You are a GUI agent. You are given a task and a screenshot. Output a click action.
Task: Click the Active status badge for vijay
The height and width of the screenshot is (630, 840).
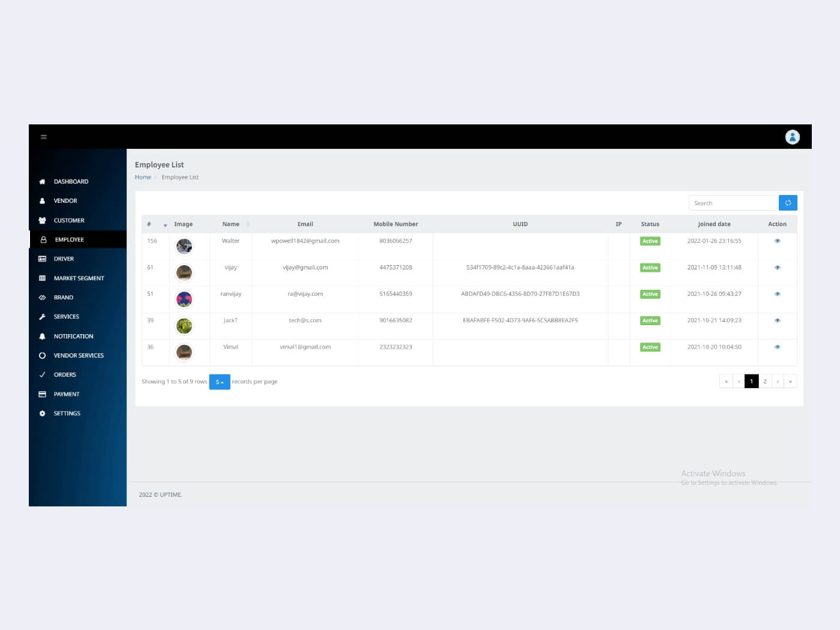[x=650, y=268]
